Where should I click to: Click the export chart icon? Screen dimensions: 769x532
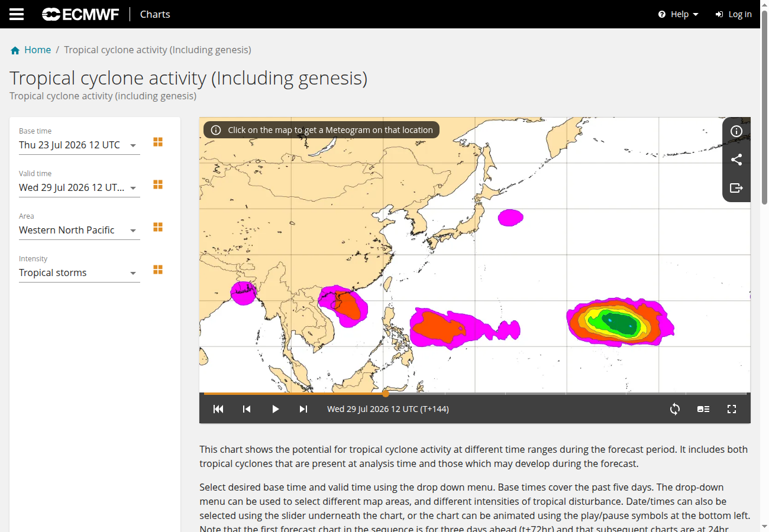[x=736, y=188]
